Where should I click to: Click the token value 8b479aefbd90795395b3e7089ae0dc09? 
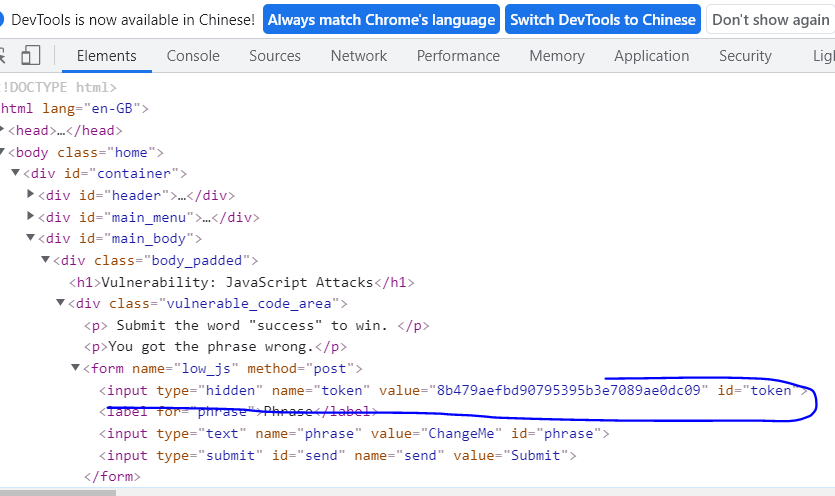pyautogui.click(x=568, y=391)
